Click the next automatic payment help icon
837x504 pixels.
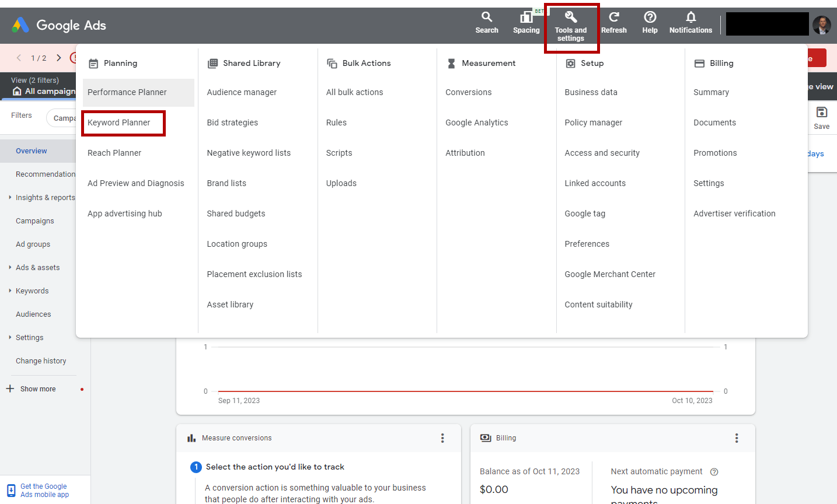click(x=714, y=472)
